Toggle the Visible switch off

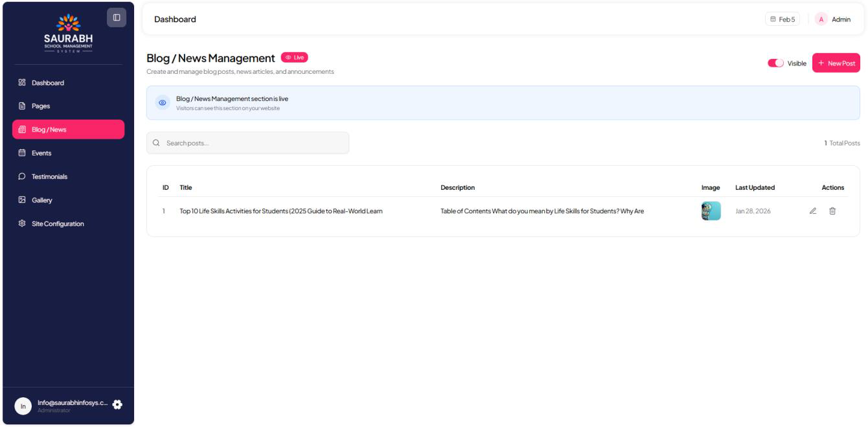tap(775, 63)
